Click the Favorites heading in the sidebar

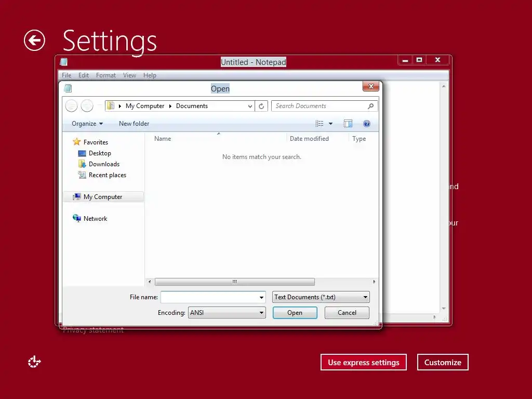96,142
